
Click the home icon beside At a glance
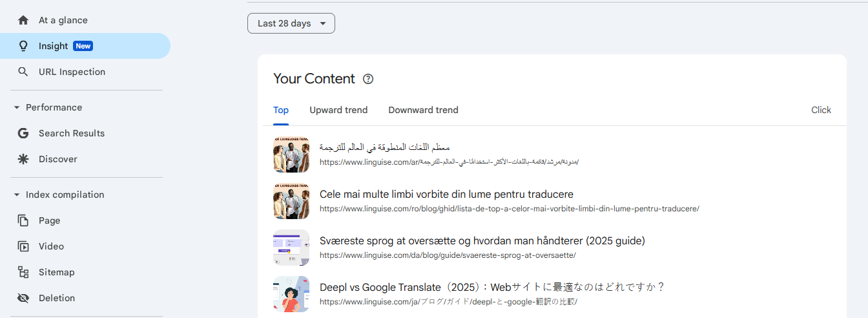pos(23,20)
